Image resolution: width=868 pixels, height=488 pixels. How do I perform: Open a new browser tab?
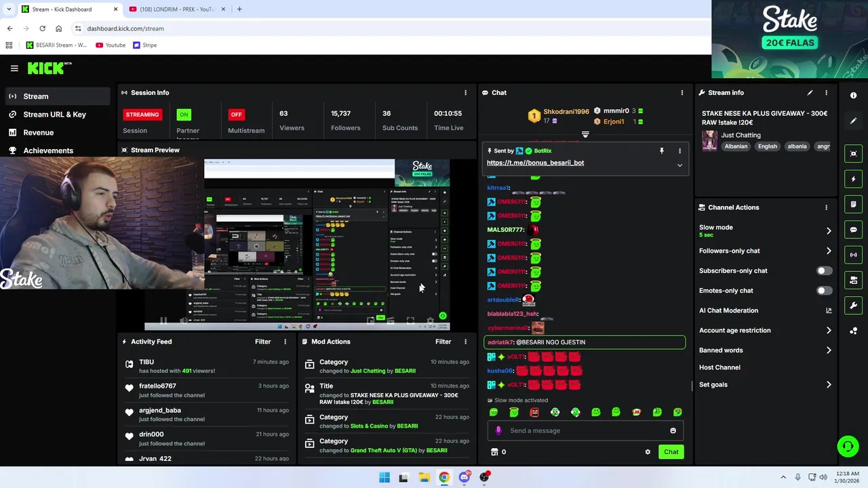click(x=239, y=9)
